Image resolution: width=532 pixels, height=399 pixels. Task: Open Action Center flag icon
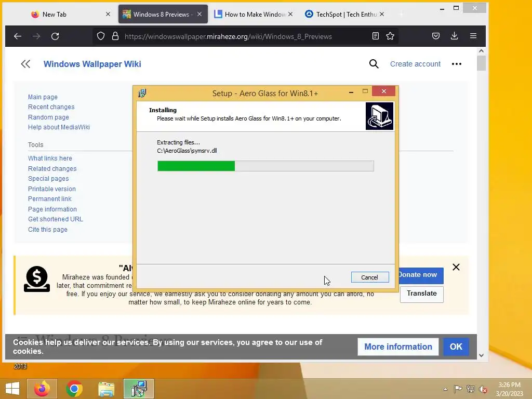point(458,389)
